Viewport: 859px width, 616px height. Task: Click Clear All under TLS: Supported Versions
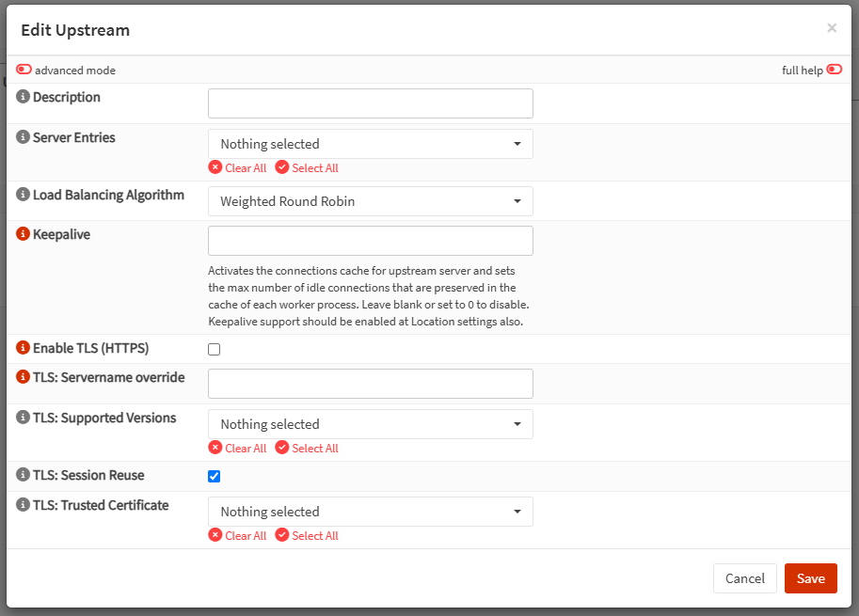(238, 448)
